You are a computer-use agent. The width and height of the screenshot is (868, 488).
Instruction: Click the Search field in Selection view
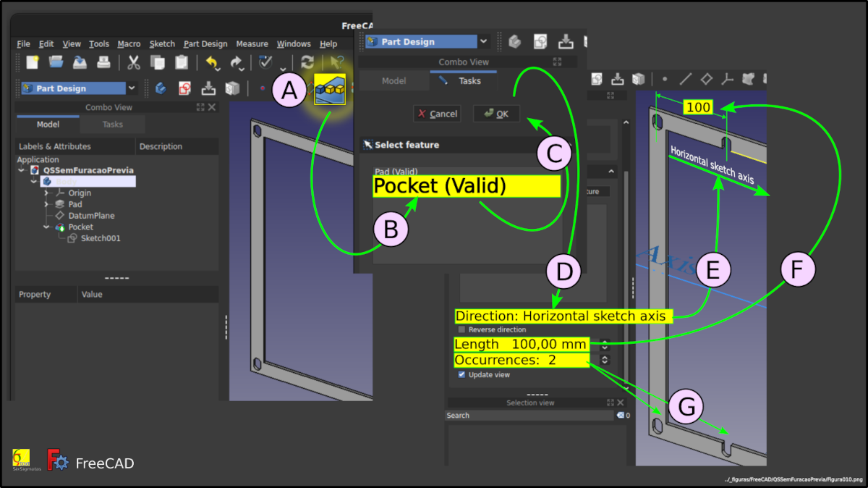pyautogui.click(x=528, y=416)
